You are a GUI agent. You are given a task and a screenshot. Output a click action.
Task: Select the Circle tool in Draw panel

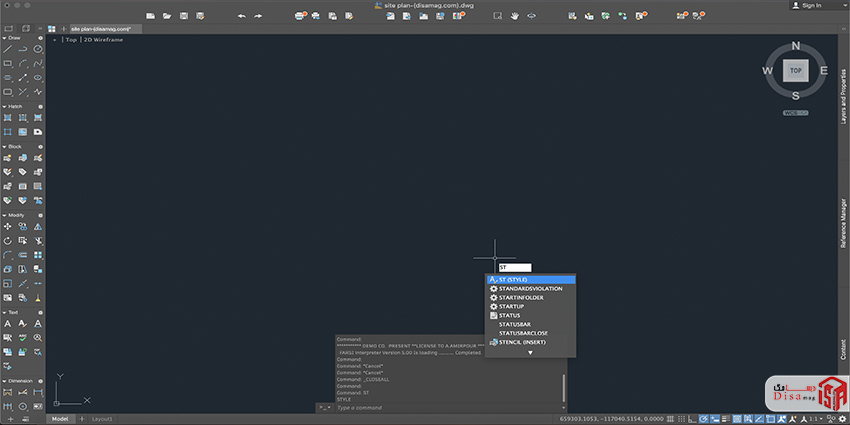[38, 49]
